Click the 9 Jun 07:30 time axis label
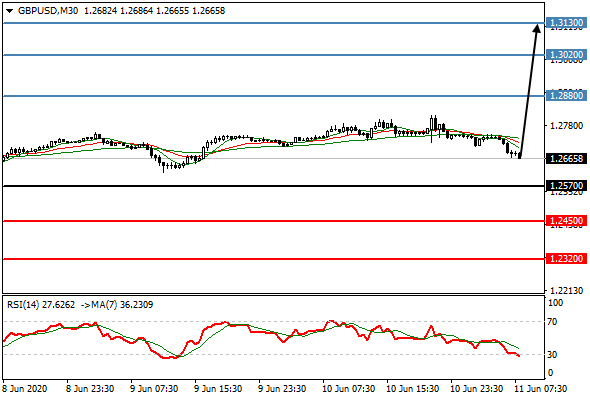The image size is (590, 400). click(154, 389)
